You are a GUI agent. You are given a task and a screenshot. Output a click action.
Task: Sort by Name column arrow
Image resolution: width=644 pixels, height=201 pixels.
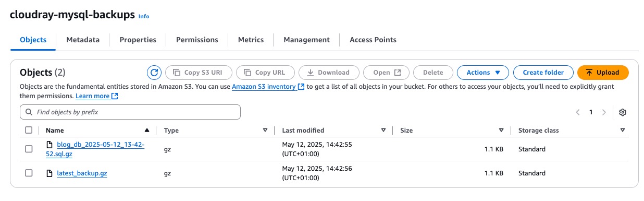coord(147,131)
